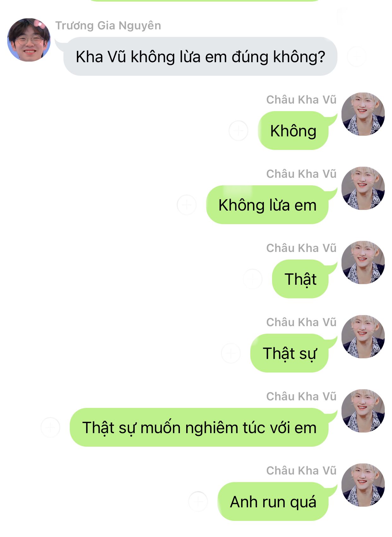
Task: Select the "Thật sự muốn nghiêm túc với em" bubble
Action: [199, 427]
